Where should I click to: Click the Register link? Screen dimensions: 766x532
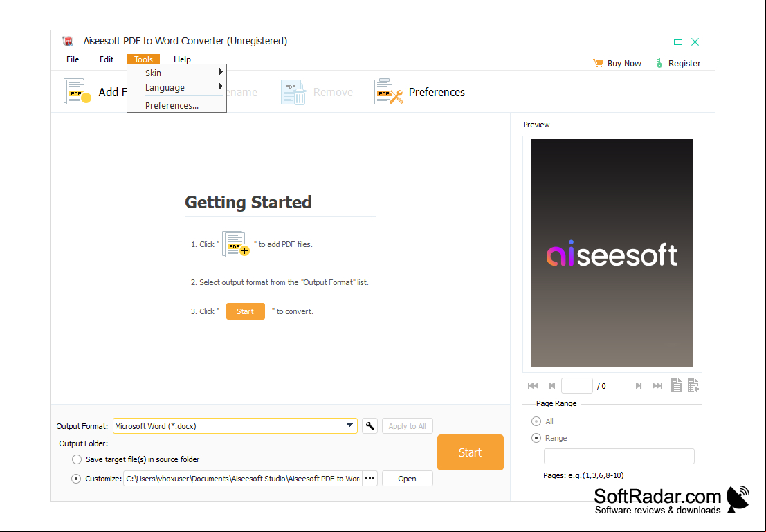tap(684, 64)
